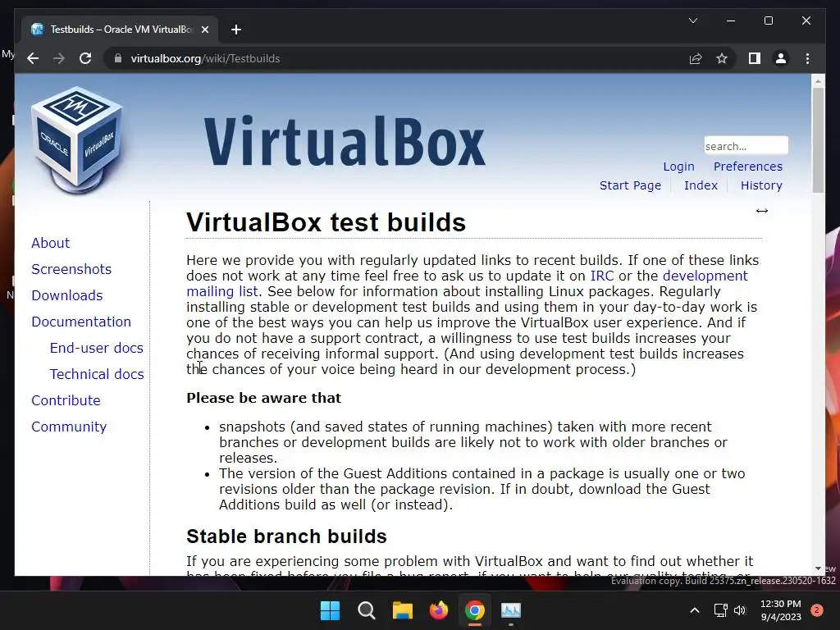This screenshot has height=630, width=840.
Task: Go back to the previous page
Action: (x=33, y=58)
